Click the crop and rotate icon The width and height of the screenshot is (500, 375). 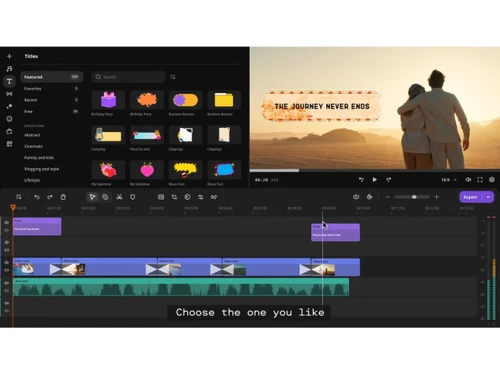point(174,197)
